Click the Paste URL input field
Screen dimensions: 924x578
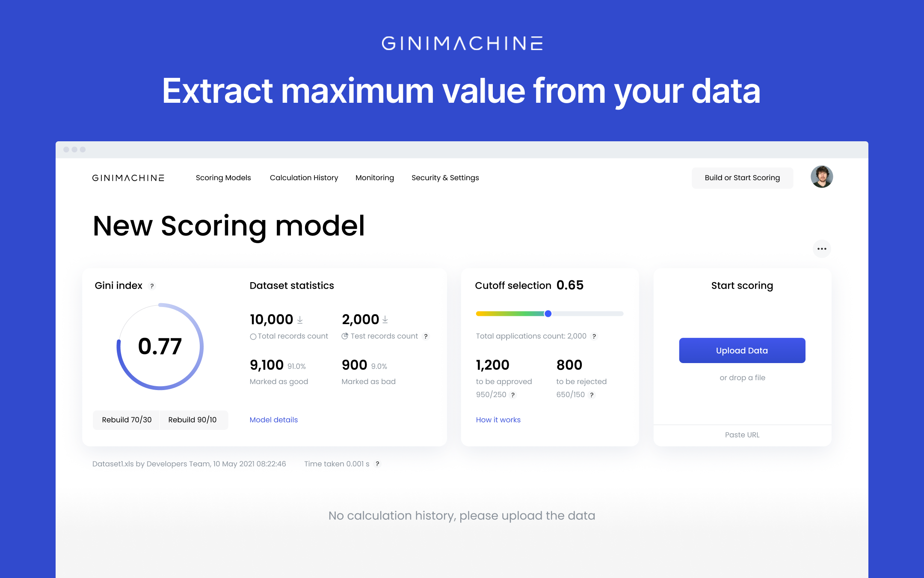click(742, 435)
